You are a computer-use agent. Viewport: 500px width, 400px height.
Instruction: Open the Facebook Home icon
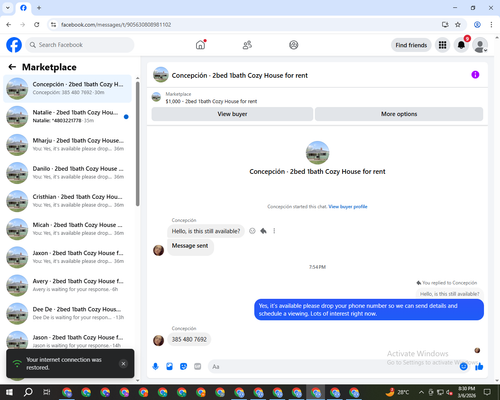pyautogui.click(x=200, y=45)
